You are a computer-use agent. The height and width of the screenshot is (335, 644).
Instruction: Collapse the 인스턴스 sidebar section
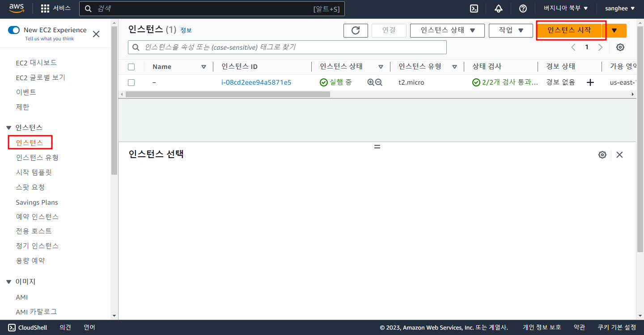click(x=9, y=128)
